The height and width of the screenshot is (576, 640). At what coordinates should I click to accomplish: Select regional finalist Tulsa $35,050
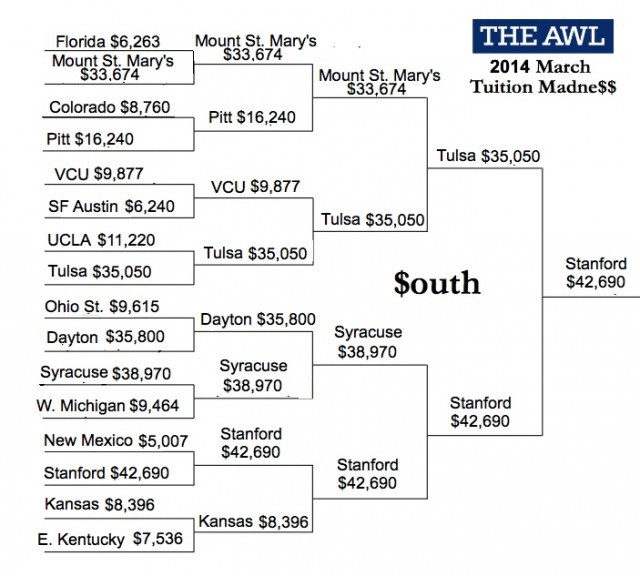[488, 156]
